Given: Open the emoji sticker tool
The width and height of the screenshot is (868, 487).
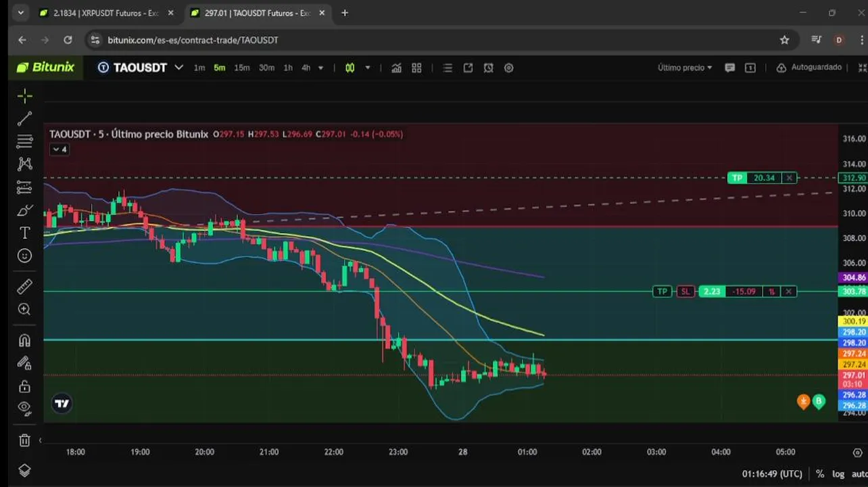Looking at the screenshot, I should pyautogui.click(x=24, y=256).
